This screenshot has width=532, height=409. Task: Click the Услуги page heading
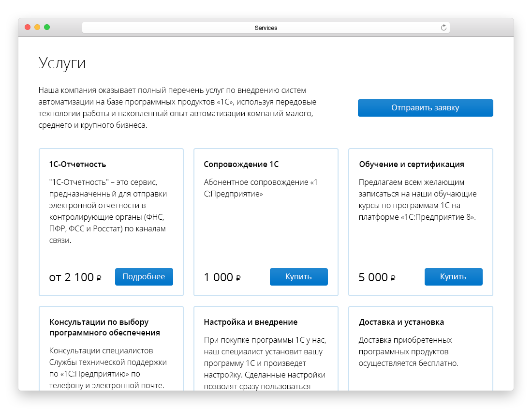point(62,63)
